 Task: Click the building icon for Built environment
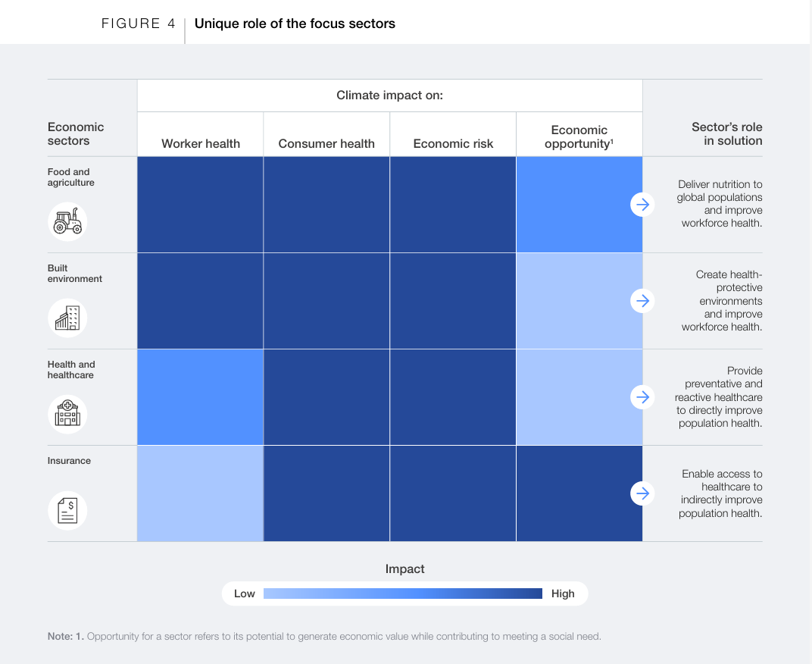[x=67, y=318]
